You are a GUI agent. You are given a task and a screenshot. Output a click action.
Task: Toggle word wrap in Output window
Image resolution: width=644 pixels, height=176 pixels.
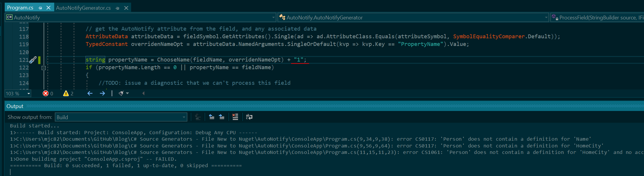pyautogui.click(x=249, y=117)
